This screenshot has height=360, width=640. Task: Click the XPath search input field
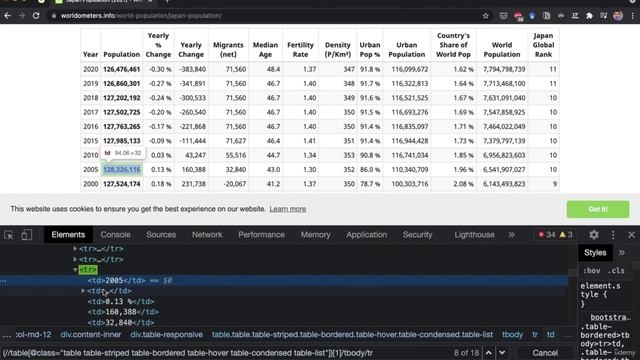[224, 353]
